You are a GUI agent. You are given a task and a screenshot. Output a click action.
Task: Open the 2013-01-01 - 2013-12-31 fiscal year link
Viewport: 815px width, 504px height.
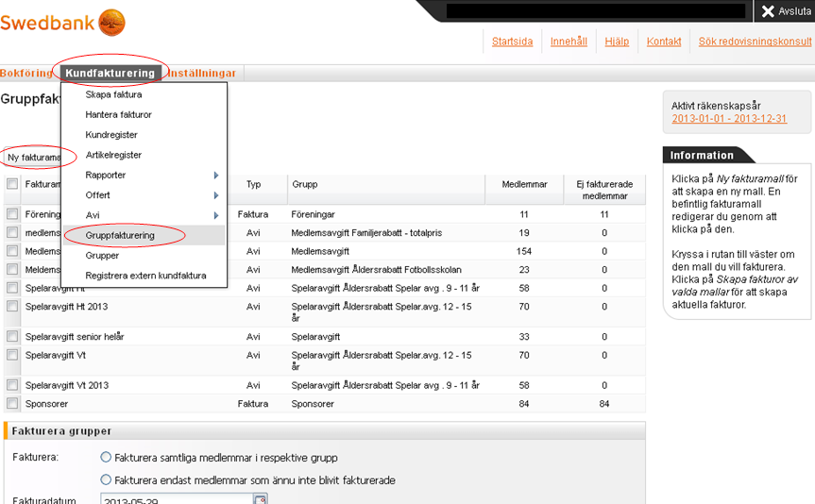pos(729,119)
